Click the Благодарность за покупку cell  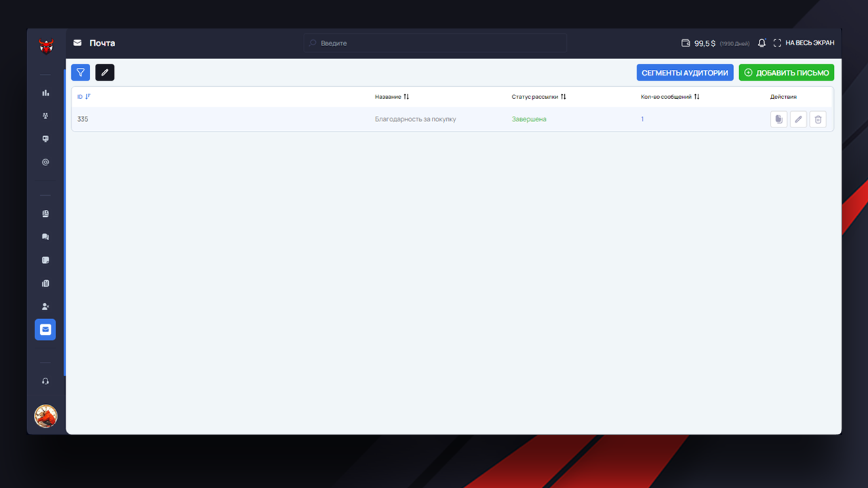click(x=416, y=119)
